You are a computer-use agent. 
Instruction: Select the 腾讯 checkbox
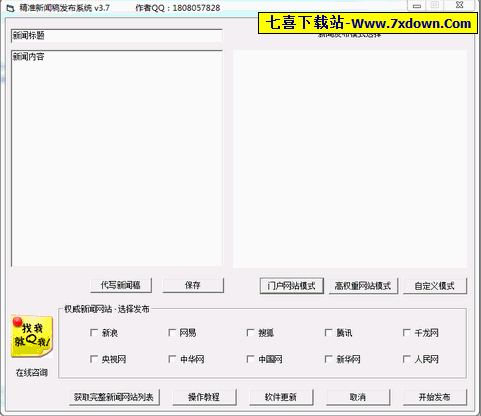pos(328,333)
